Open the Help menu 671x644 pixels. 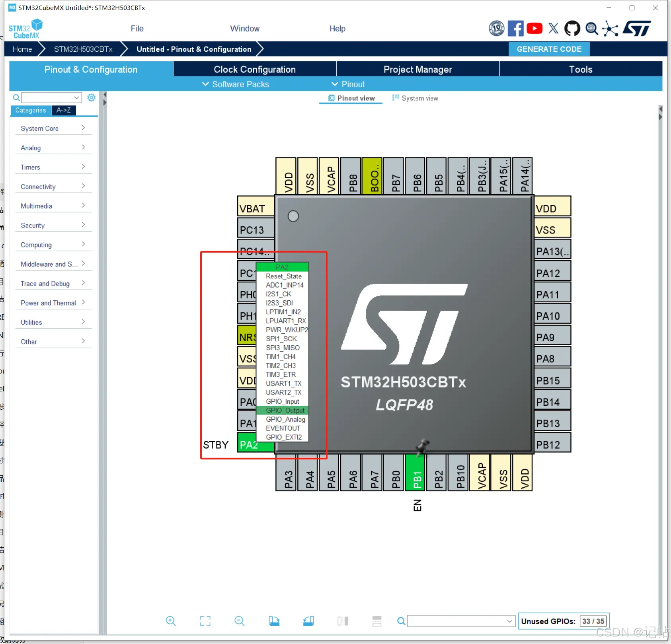(x=337, y=29)
